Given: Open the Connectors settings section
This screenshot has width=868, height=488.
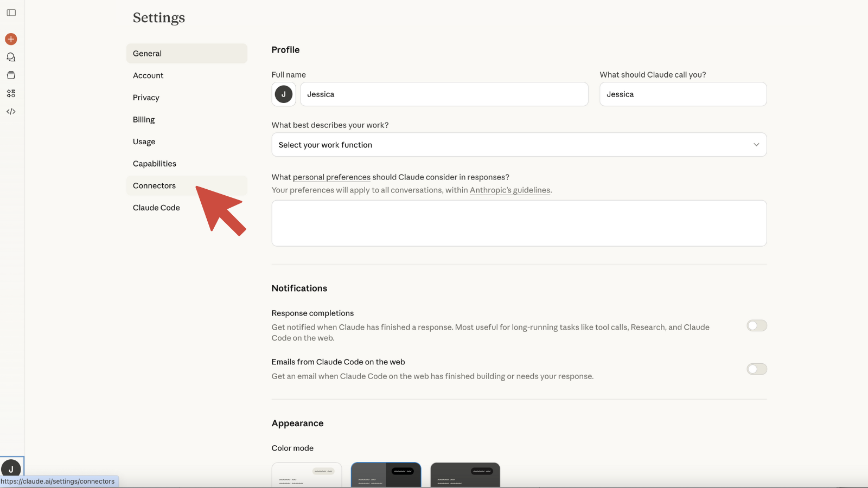Looking at the screenshot, I should [155, 186].
